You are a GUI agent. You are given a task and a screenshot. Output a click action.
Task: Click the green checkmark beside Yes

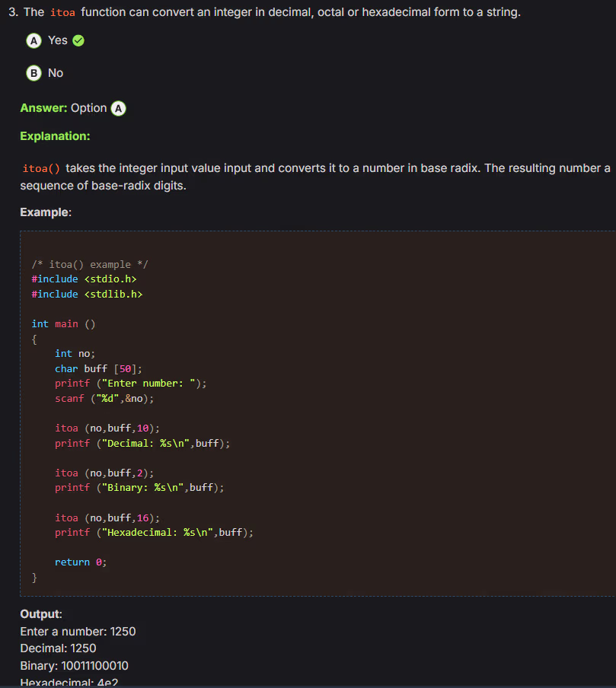click(x=78, y=40)
